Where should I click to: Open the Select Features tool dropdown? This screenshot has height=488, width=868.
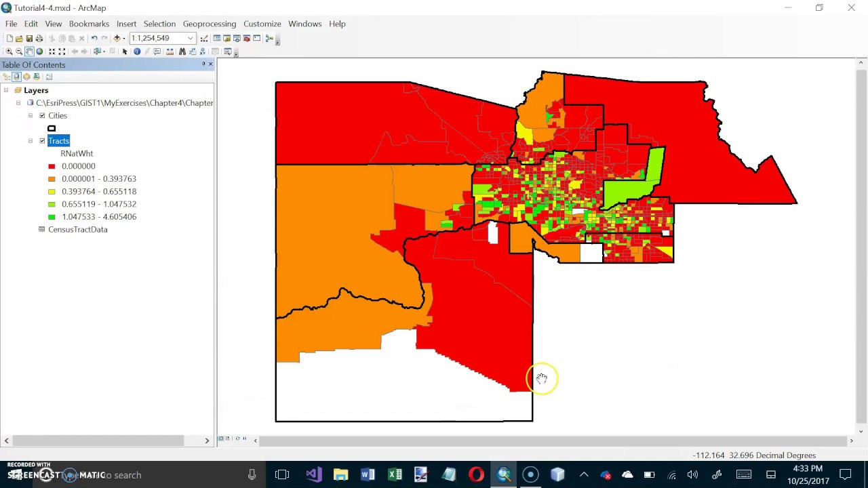104,52
